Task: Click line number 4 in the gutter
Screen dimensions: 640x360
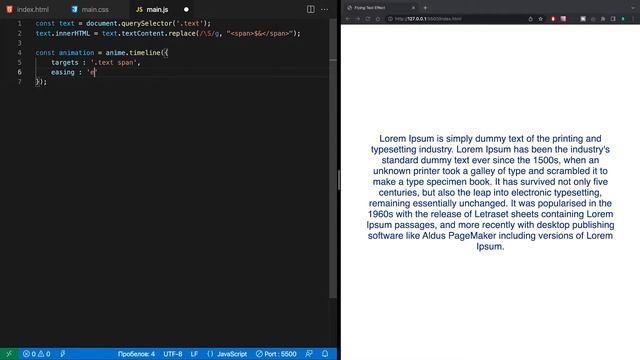Action: click(x=19, y=53)
